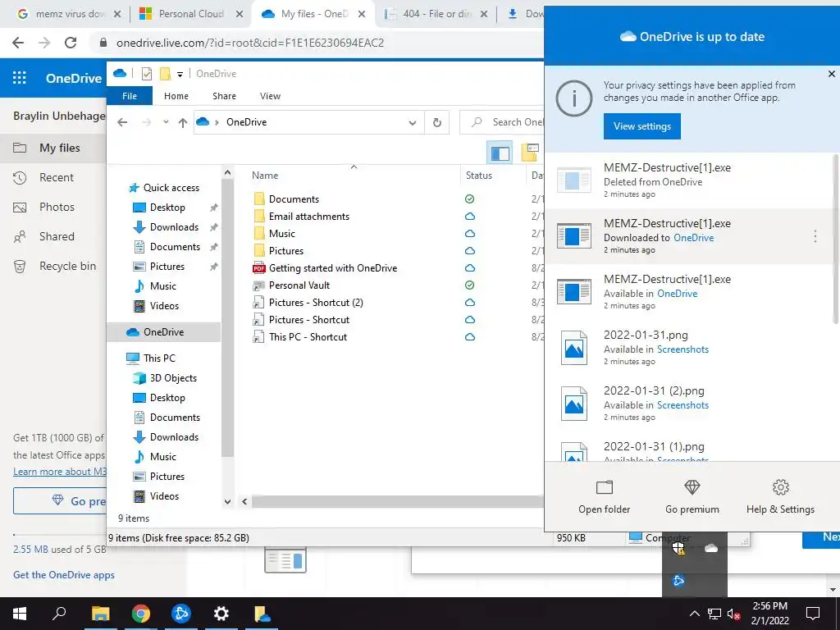The height and width of the screenshot is (630, 840).
Task: Click Screenshots link for 2022-01-31.png
Action: [682, 349]
